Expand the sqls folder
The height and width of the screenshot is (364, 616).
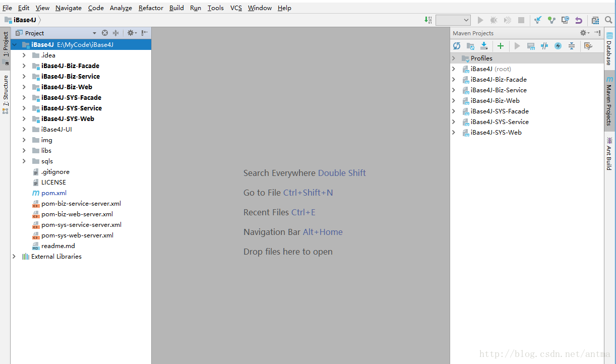click(x=24, y=161)
